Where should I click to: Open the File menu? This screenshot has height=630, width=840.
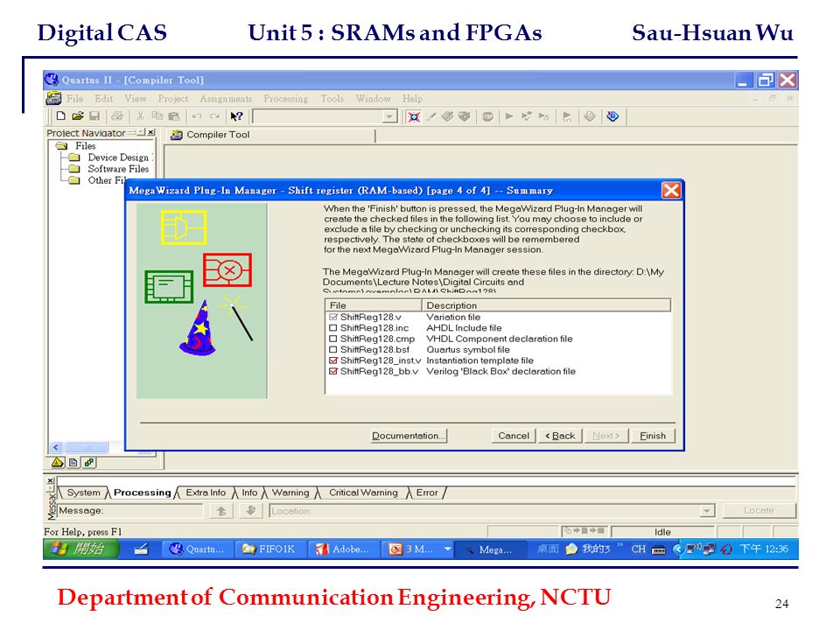click(x=75, y=99)
